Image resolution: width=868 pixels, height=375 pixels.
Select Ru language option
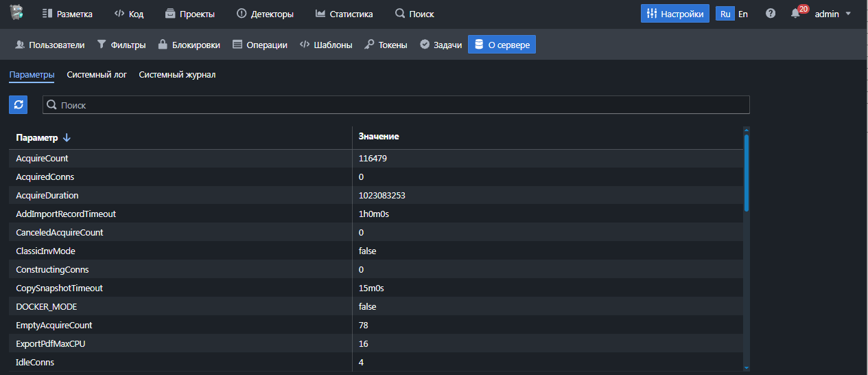point(725,14)
